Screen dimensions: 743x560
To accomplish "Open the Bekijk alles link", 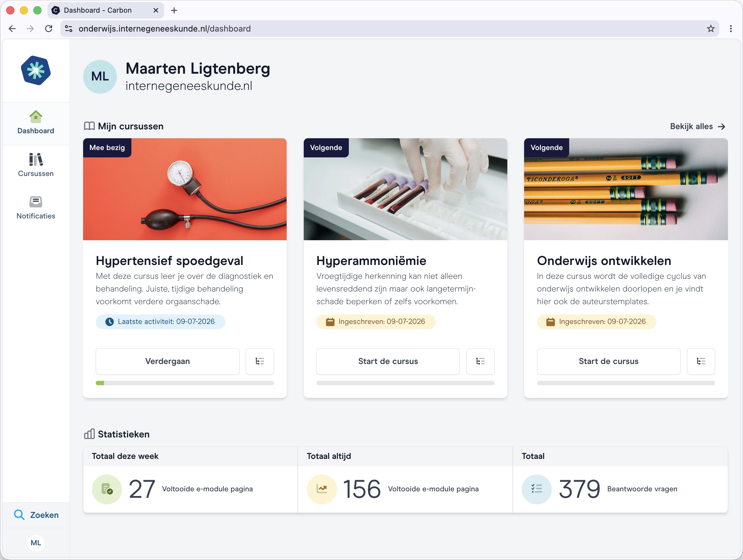I will click(697, 126).
